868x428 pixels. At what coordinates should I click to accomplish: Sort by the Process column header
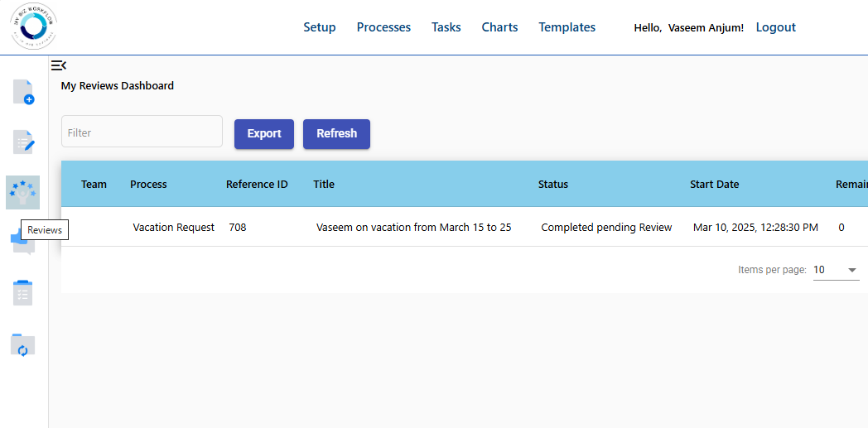(x=148, y=184)
